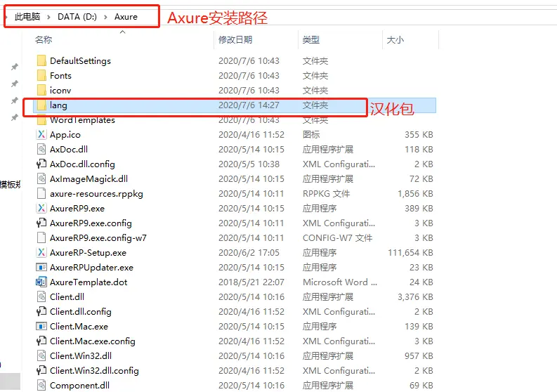This screenshot has height=392, width=557.
Task: Click the 2020/6/2 17:05 date cell
Action: 249,253
